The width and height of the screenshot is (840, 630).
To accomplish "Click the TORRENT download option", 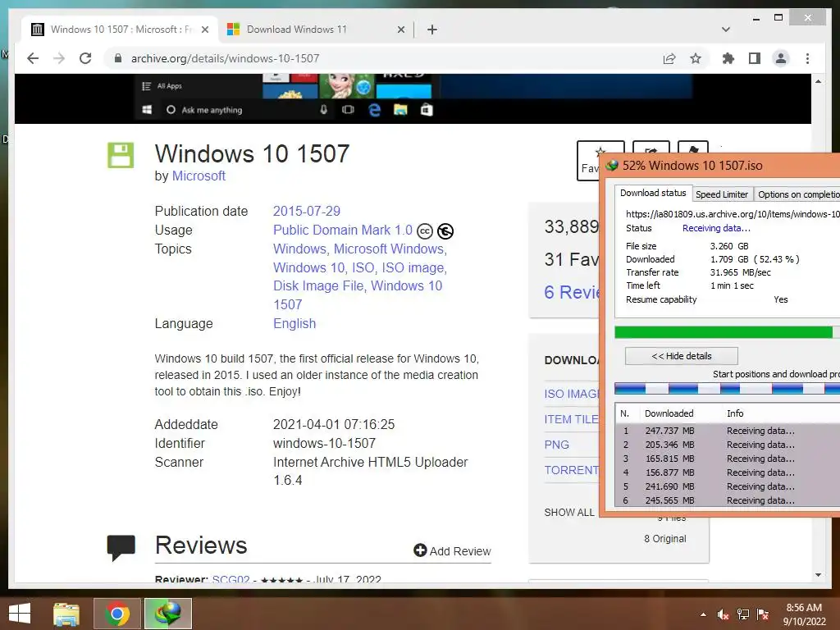I will 571,470.
